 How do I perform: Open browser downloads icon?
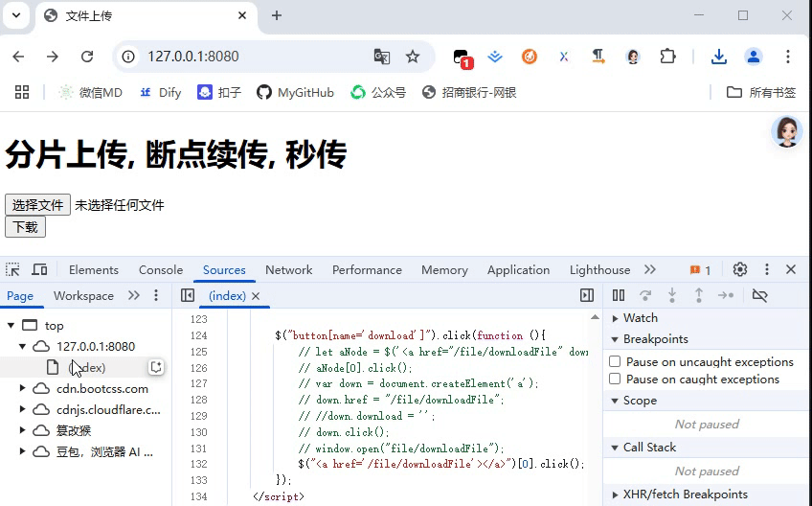tap(719, 56)
